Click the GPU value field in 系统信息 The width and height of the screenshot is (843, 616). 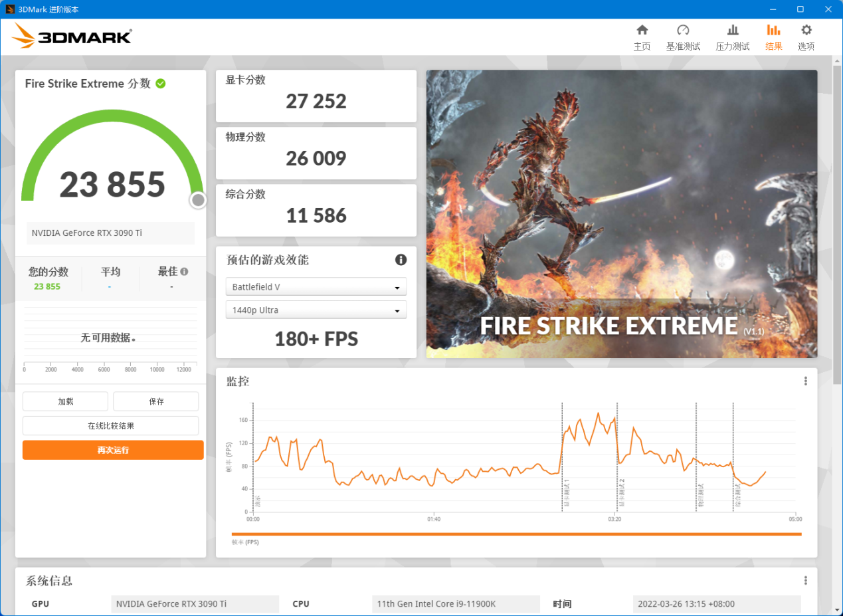coord(195,604)
